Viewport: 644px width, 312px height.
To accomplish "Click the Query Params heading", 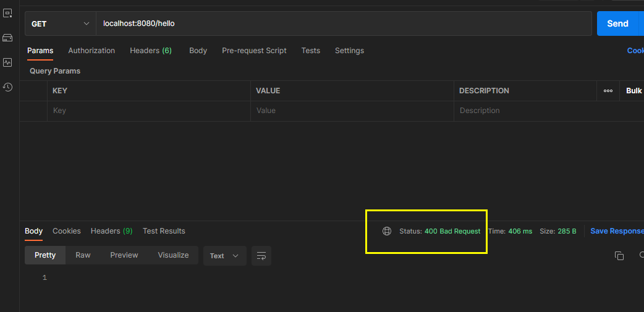I will coord(55,71).
